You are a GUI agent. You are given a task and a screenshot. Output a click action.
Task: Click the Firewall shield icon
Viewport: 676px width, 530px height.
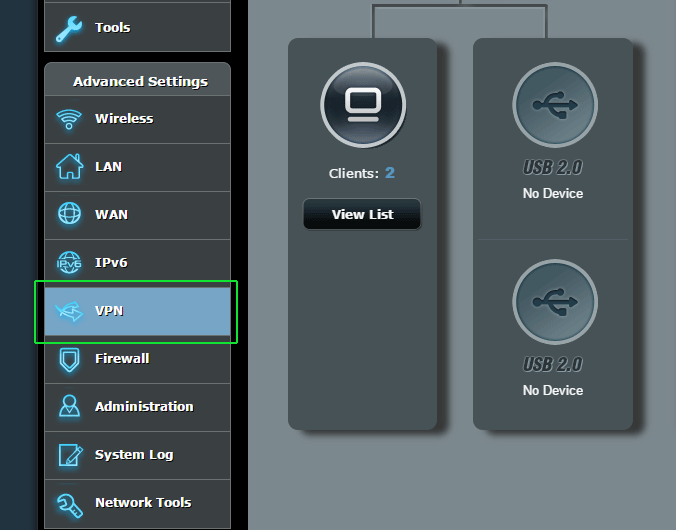69,360
